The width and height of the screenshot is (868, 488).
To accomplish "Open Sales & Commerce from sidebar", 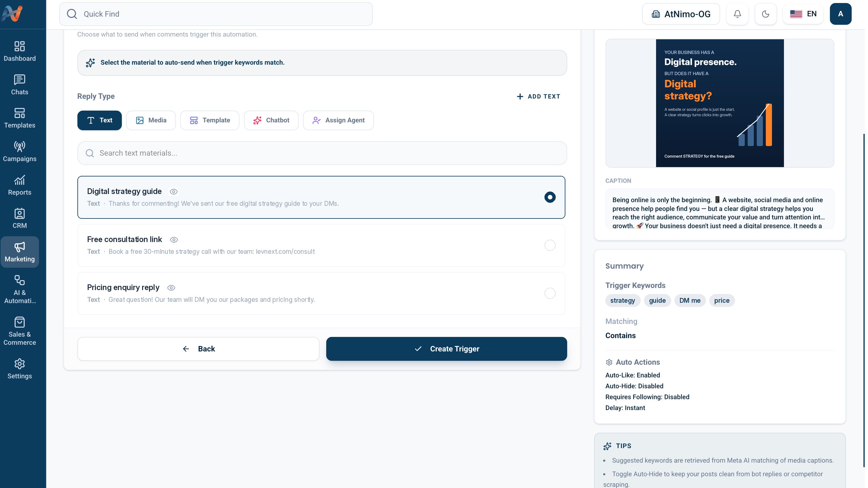I will (20, 331).
